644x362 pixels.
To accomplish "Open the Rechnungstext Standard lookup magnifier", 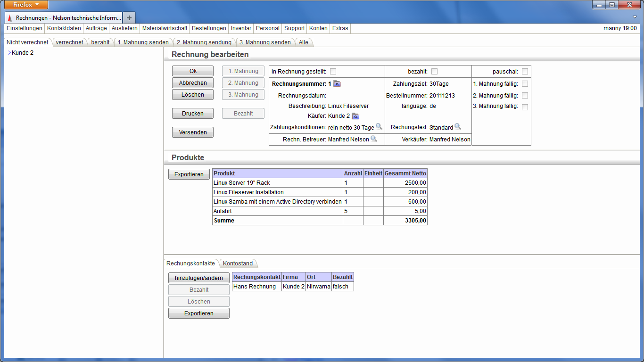I will tap(458, 127).
